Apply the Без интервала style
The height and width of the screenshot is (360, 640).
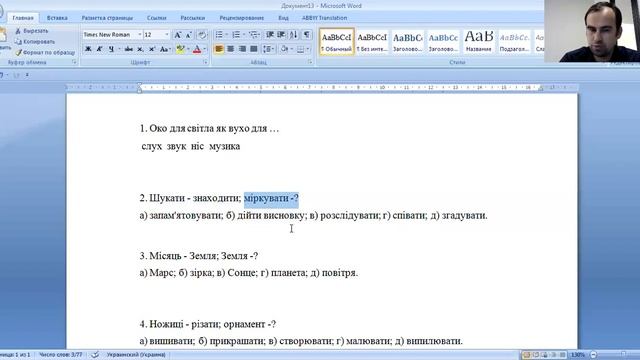click(372, 42)
